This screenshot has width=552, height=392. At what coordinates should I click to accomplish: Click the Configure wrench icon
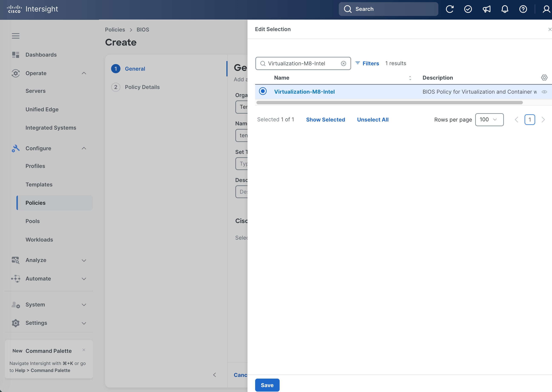coord(16,149)
